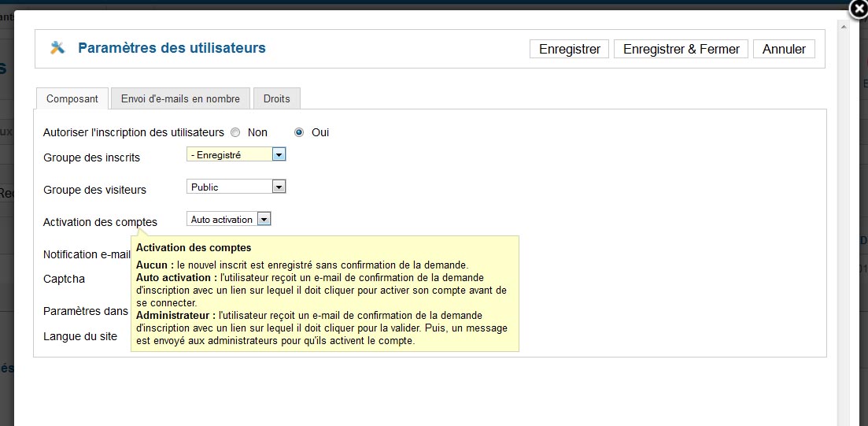868x426 pixels.
Task: Click the Paramètres des utilisateurs heading
Action: pos(172,48)
